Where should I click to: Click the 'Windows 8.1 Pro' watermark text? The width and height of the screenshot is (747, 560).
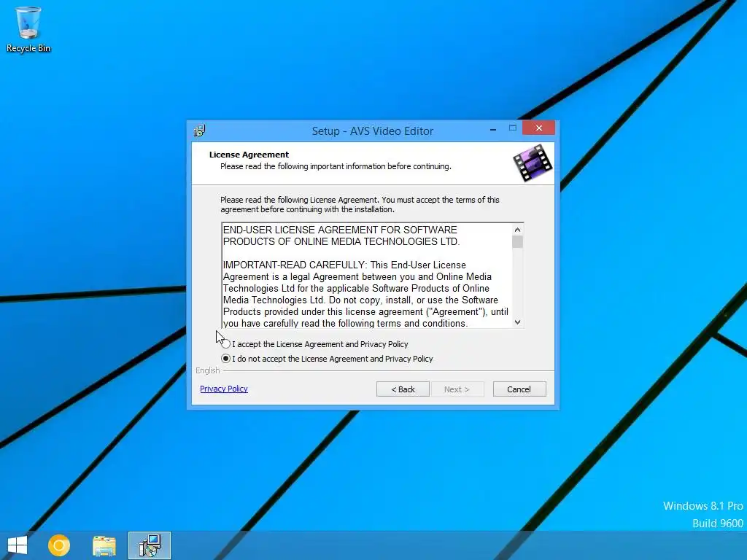pos(703,506)
